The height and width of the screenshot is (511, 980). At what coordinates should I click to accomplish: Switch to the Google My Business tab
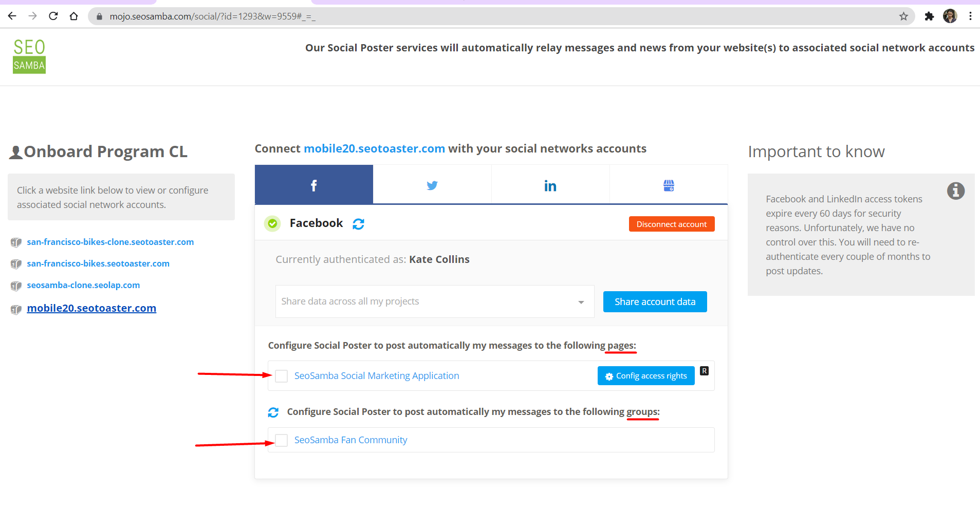(x=669, y=185)
